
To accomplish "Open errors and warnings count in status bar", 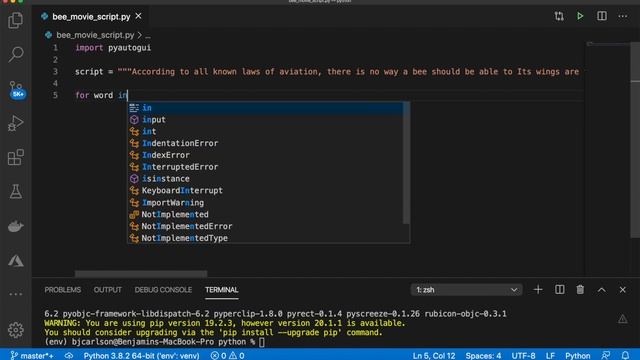I will tap(227, 356).
